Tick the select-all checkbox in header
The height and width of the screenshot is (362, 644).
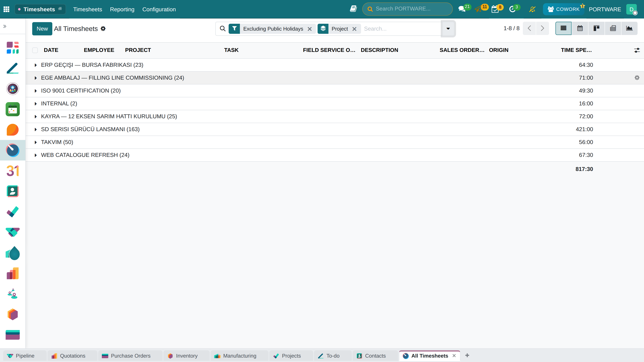[35, 50]
